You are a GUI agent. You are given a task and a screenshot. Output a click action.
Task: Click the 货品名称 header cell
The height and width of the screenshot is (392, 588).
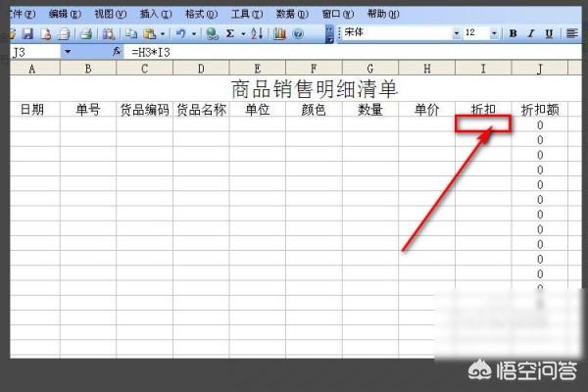(x=201, y=110)
